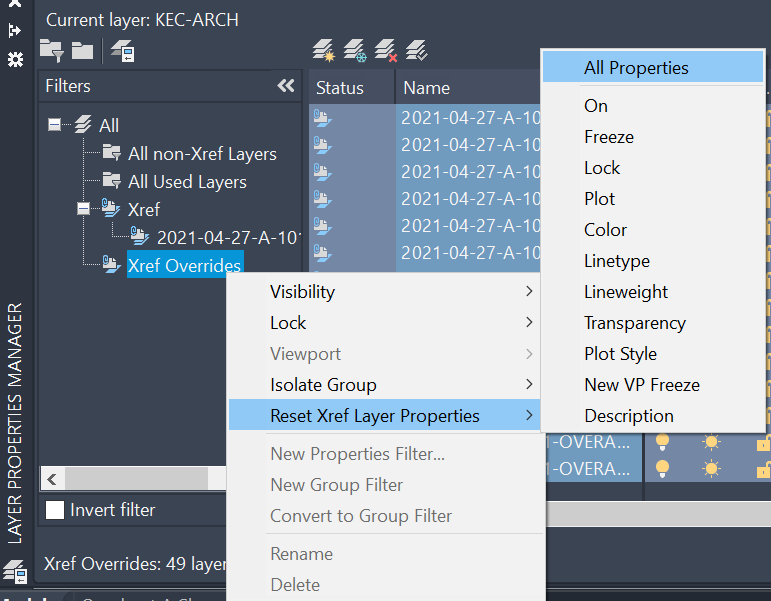Click New Layer VP Frozen icon

pos(354,48)
